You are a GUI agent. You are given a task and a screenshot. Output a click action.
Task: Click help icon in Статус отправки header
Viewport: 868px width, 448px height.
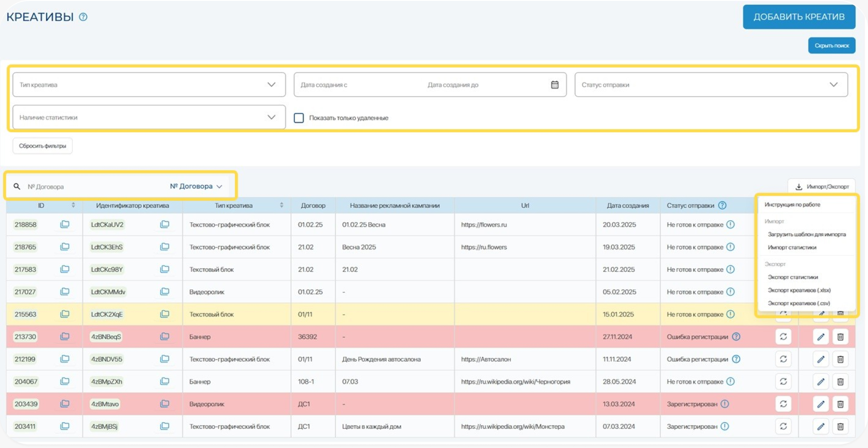(x=722, y=205)
